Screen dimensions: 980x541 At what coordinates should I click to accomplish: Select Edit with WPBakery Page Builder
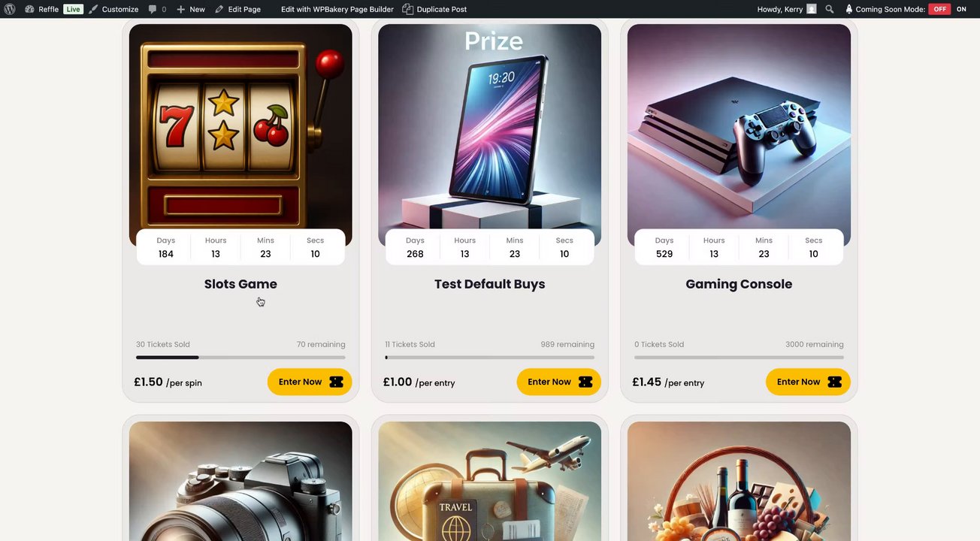(x=337, y=9)
